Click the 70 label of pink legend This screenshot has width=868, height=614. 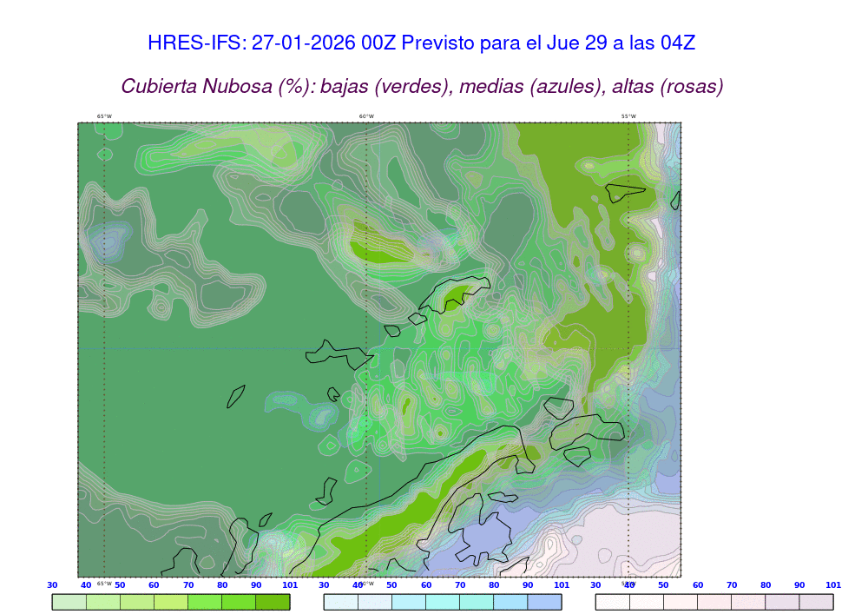(x=732, y=585)
